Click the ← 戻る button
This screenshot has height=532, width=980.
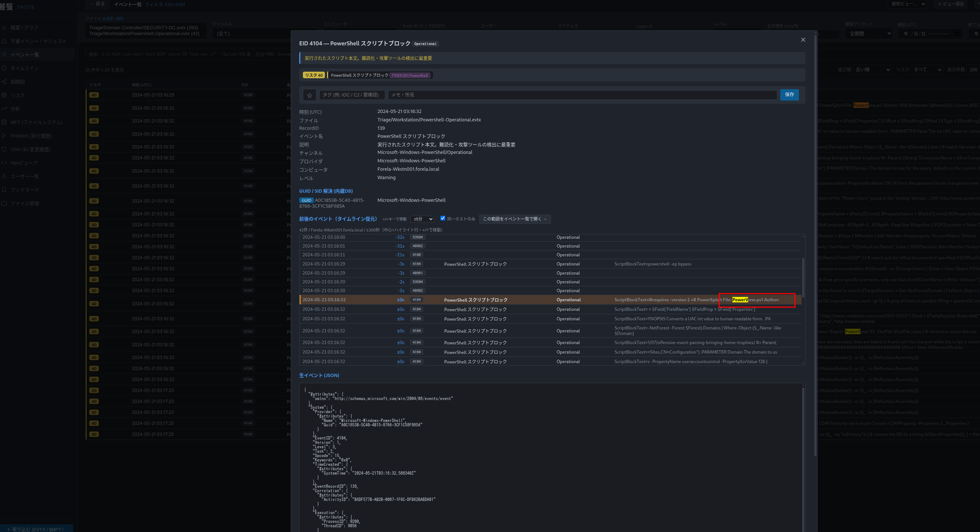tap(97, 4)
